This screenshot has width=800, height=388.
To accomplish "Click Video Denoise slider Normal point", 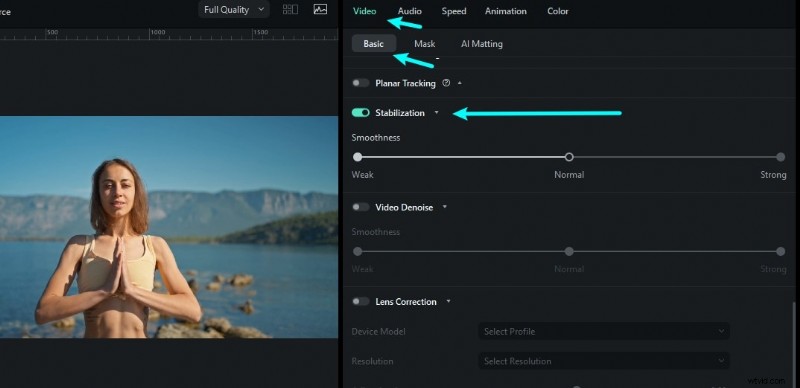I will pos(569,251).
